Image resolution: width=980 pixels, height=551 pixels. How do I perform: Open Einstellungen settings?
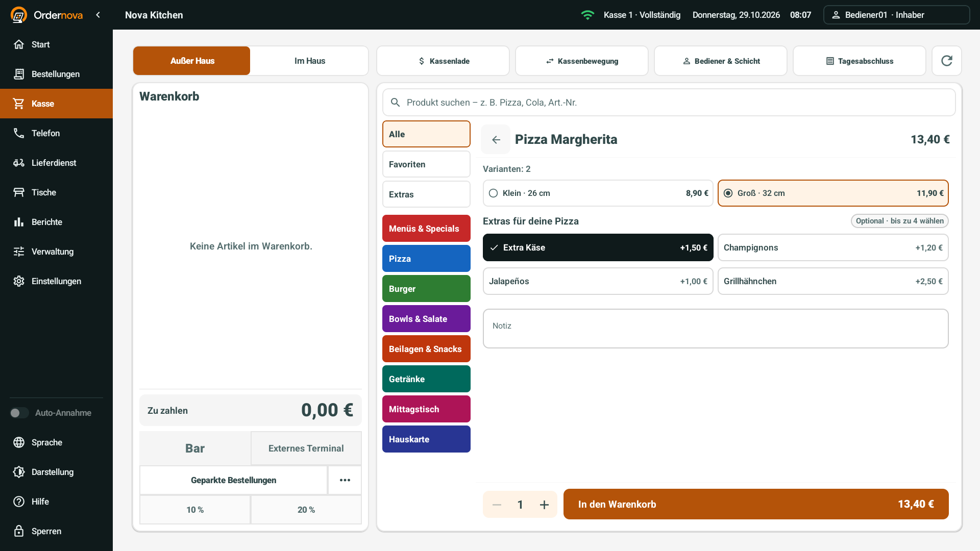tap(56, 281)
